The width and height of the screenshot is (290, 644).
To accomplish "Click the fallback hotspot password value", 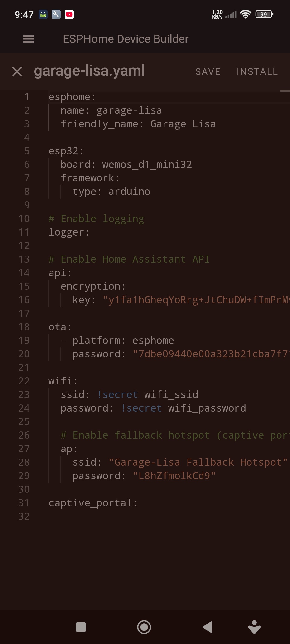I will [174, 476].
